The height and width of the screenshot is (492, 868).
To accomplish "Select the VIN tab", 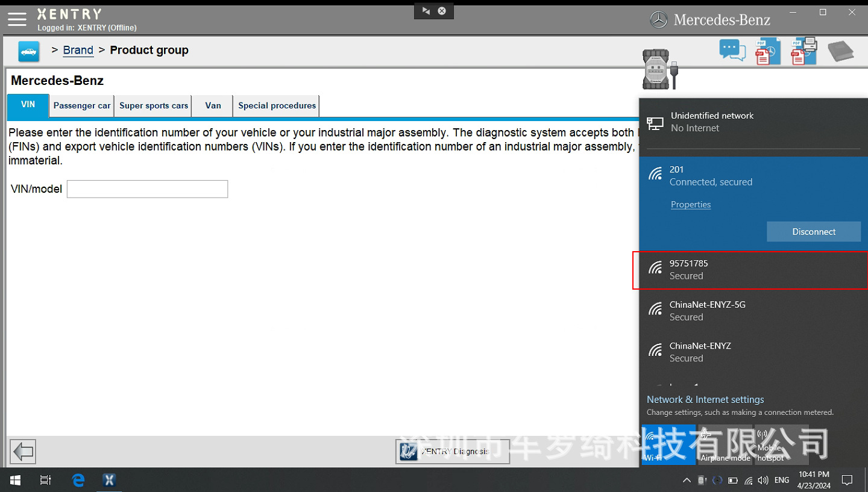I will click(x=28, y=105).
